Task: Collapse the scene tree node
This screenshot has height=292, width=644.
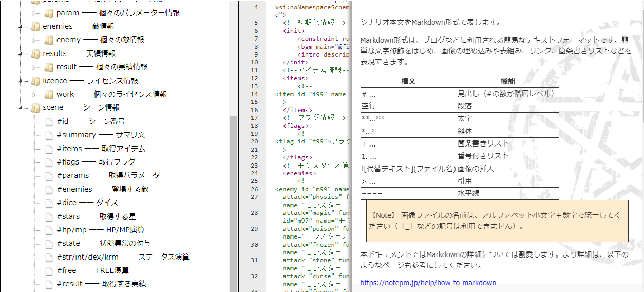Action: click(21, 108)
